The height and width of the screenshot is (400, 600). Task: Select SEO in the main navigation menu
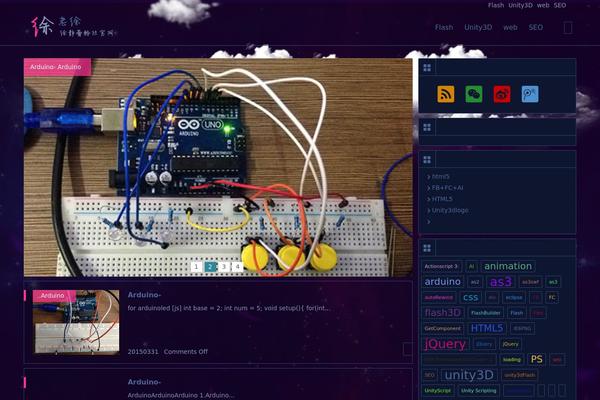click(536, 28)
